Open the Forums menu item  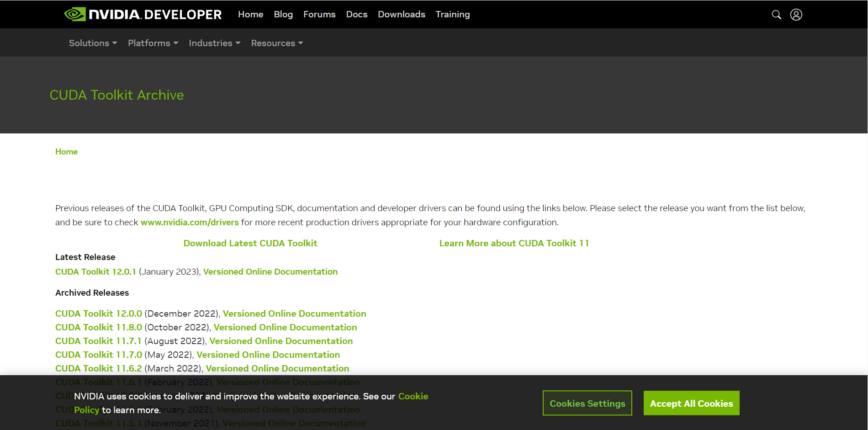(x=319, y=14)
